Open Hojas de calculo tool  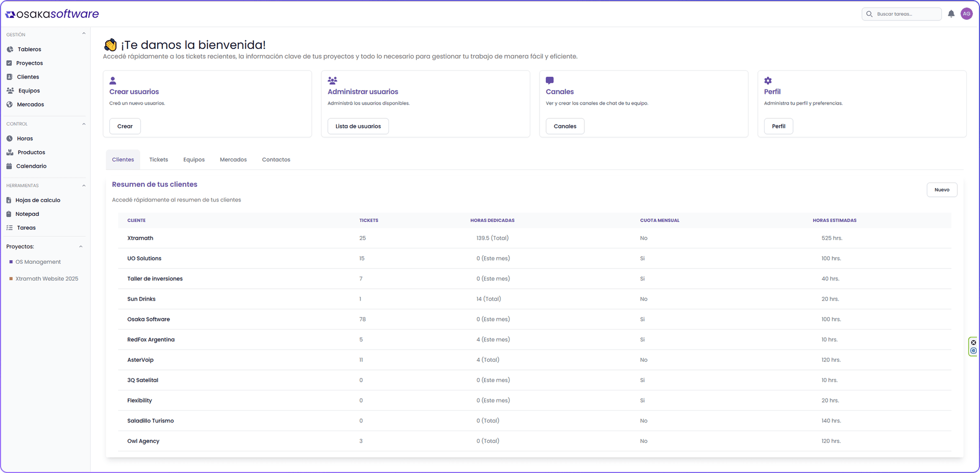(x=38, y=201)
